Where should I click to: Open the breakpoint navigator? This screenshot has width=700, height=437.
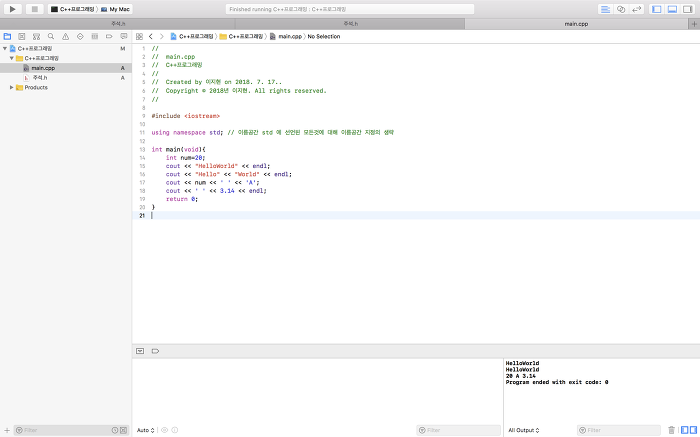pos(109,36)
